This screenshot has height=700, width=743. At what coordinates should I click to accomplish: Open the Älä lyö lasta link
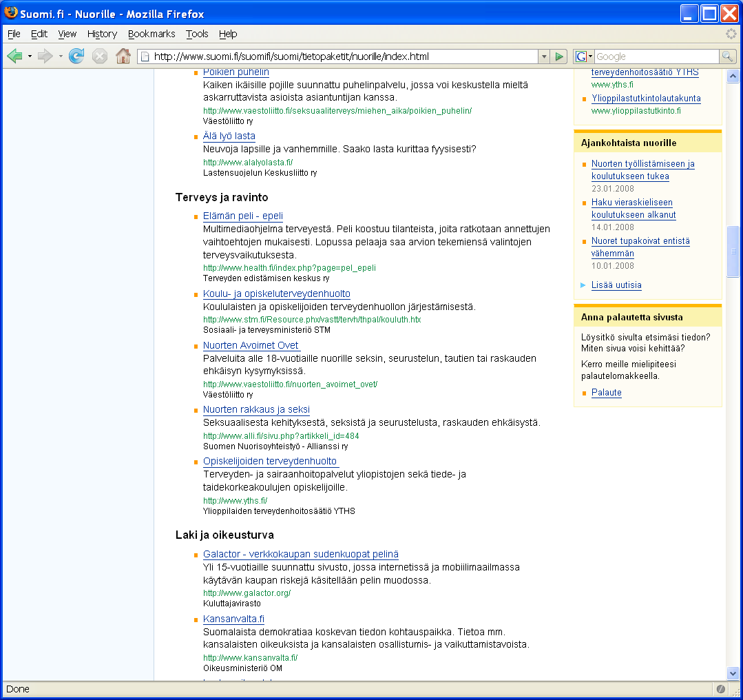click(229, 136)
